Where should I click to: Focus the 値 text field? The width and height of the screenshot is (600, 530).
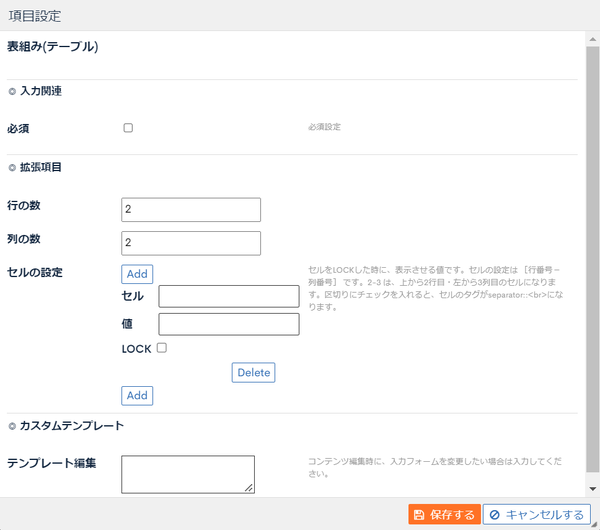click(229, 325)
